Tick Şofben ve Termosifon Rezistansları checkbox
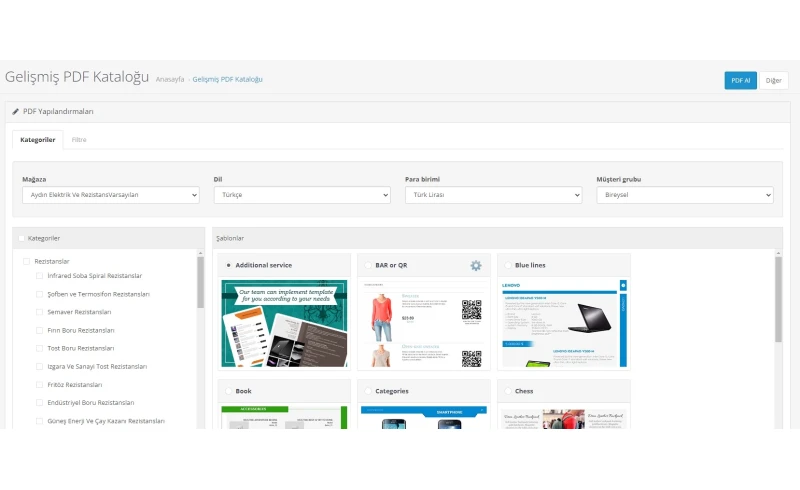The image size is (800, 490). tap(39, 294)
